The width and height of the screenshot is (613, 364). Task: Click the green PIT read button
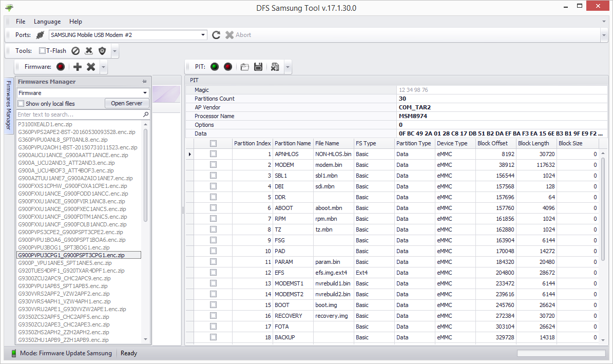coord(215,67)
